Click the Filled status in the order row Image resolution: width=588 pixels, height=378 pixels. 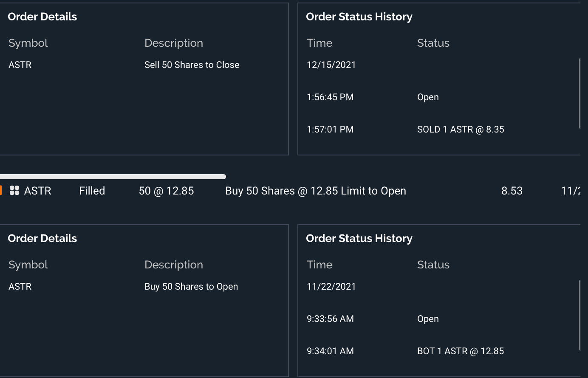92,191
